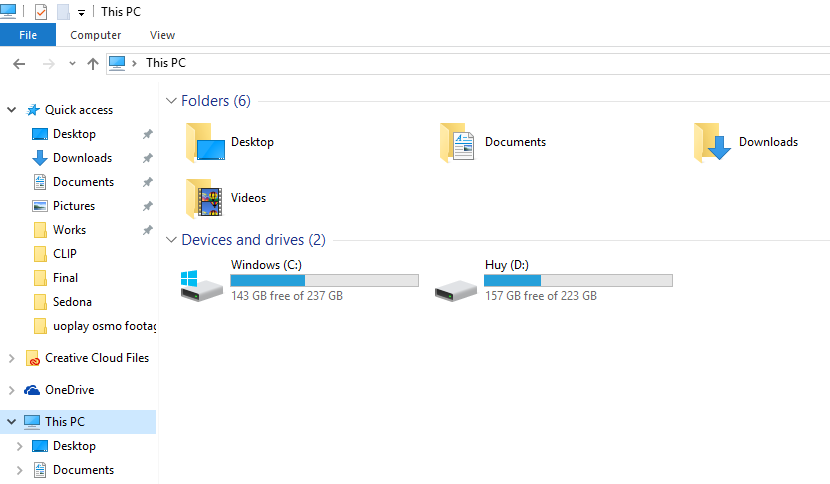Open the Windows (C:) drive icon

click(x=201, y=286)
